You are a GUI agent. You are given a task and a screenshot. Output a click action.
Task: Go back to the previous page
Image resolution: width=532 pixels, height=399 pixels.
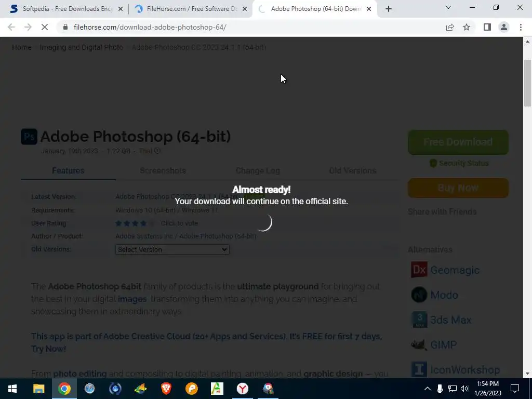[x=11, y=27]
